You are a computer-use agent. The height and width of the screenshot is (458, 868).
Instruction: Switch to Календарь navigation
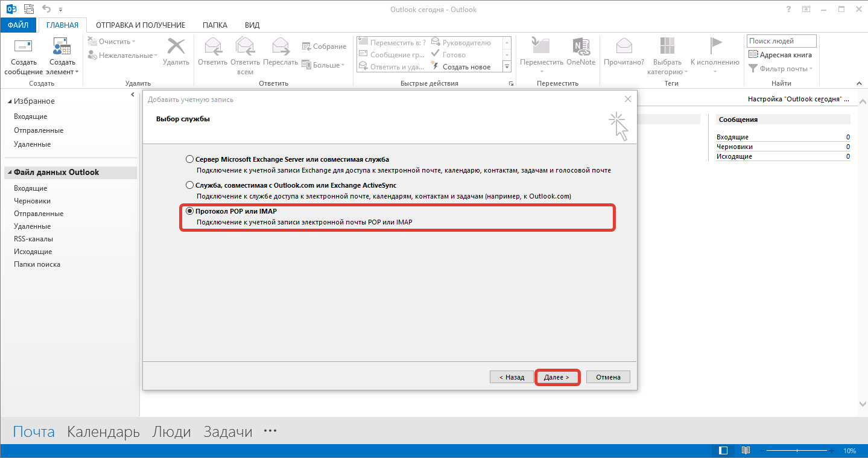click(103, 432)
